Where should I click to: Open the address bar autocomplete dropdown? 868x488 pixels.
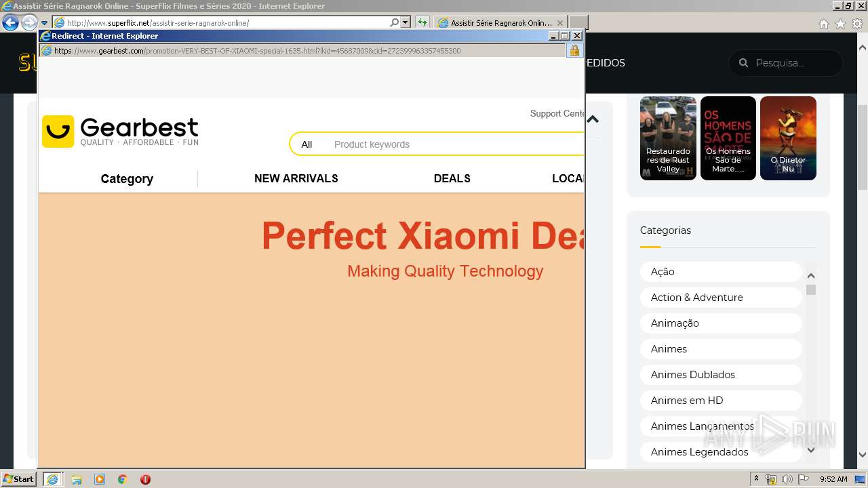click(x=406, y=22)
